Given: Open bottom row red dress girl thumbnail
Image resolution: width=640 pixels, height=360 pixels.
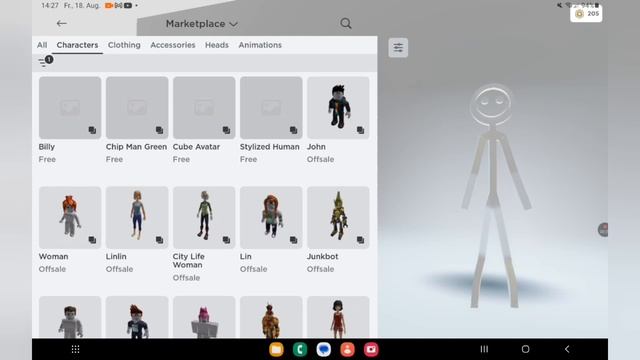Looking at the screenshot, I should pos(338,317).
